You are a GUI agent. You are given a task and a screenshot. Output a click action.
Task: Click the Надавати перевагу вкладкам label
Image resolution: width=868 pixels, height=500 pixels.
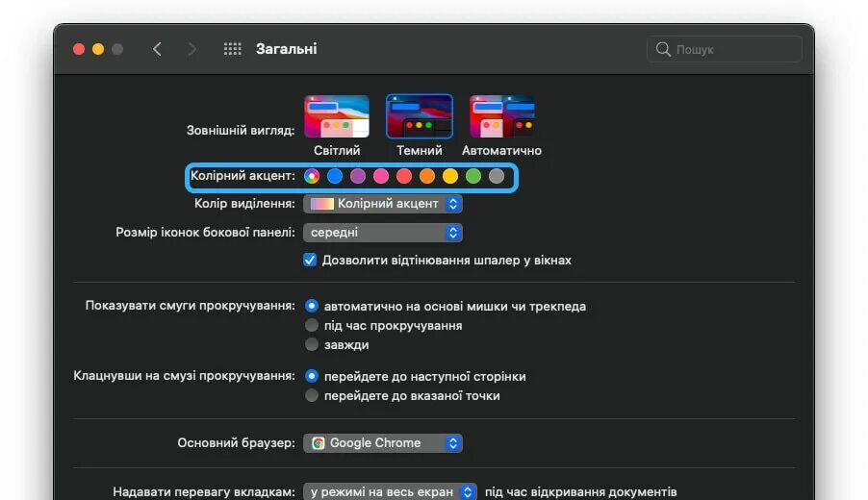(204, 491)
